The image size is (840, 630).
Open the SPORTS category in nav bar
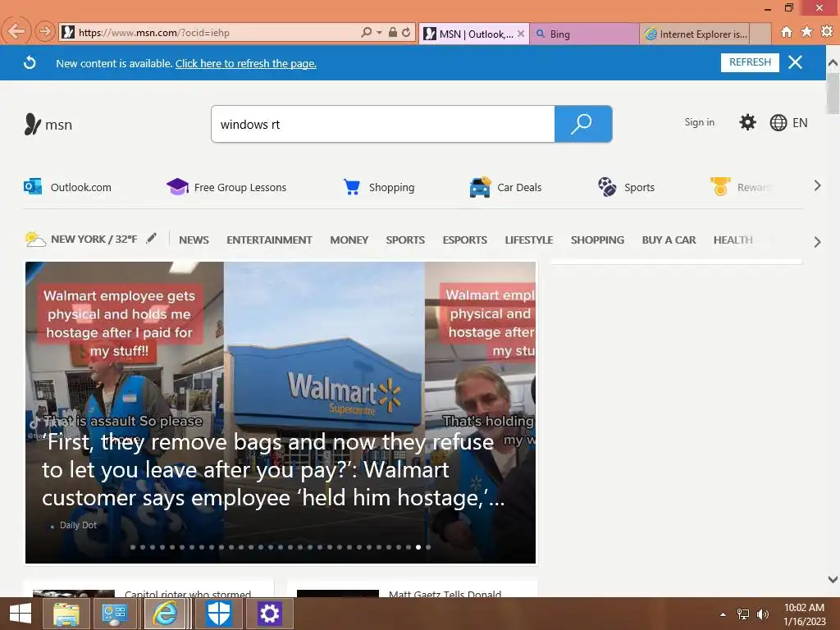405,240
